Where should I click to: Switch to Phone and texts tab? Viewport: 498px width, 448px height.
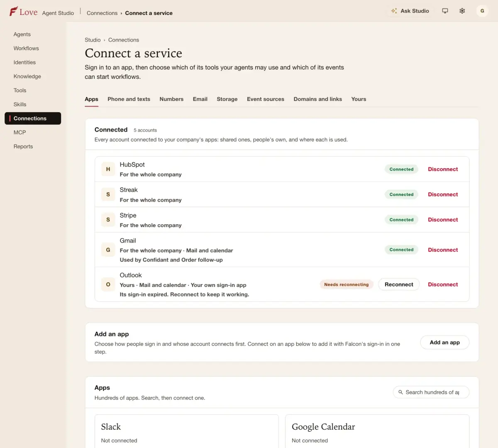coord(129,99)
